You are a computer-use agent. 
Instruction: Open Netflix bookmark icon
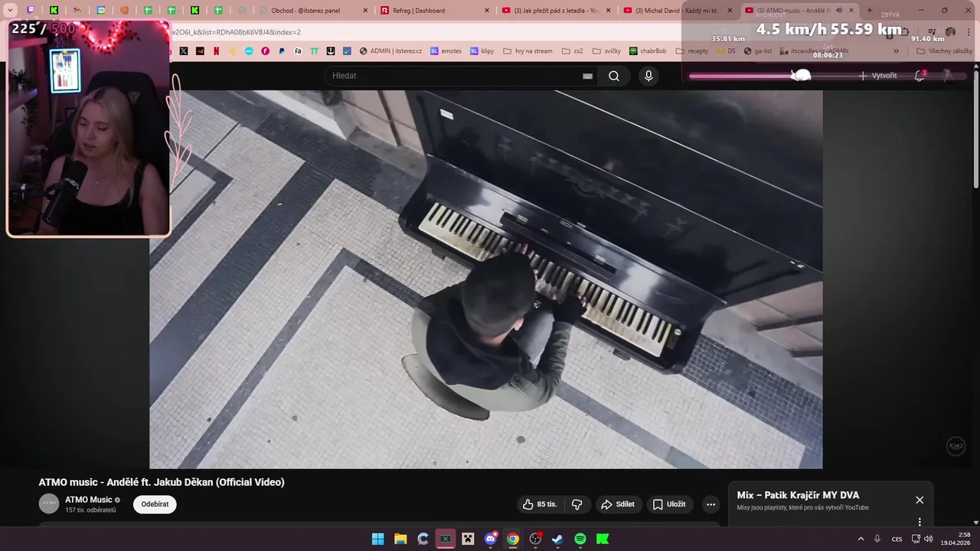217,51
